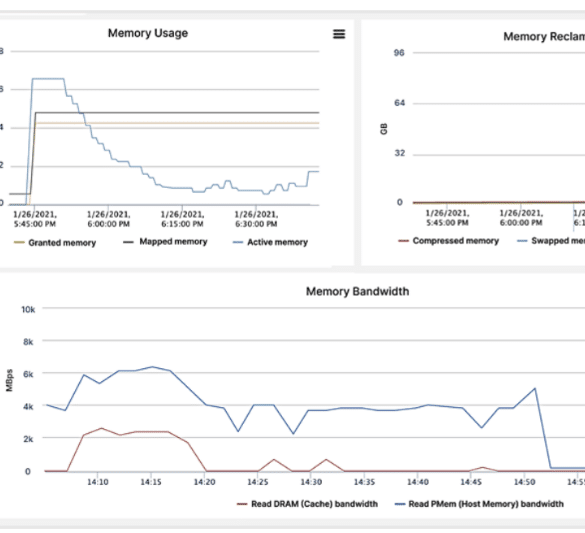
Task: Click the 4k y-axis label in Memory Bandwidth
Action: [28, 407]
